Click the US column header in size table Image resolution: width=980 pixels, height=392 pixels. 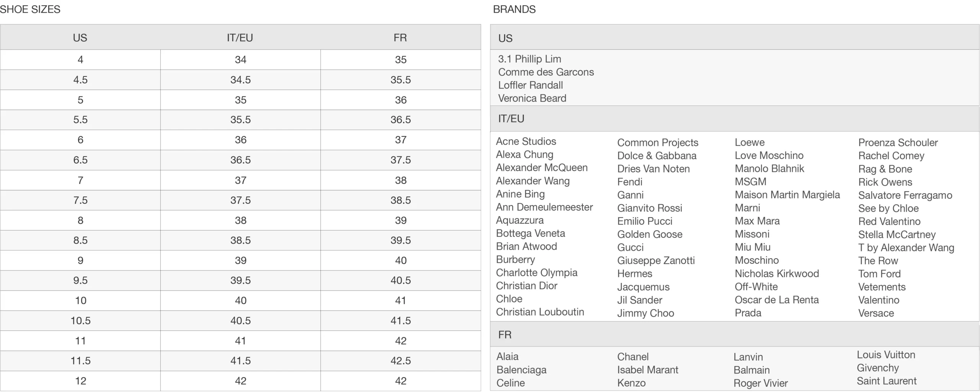pyautogui.click(x=80, y=37)
